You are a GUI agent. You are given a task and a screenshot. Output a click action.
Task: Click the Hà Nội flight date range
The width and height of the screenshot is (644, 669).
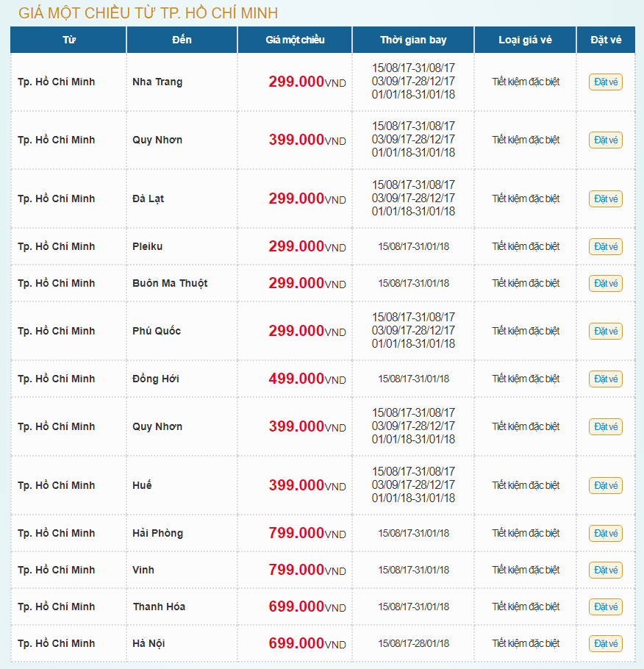point(413,643)
